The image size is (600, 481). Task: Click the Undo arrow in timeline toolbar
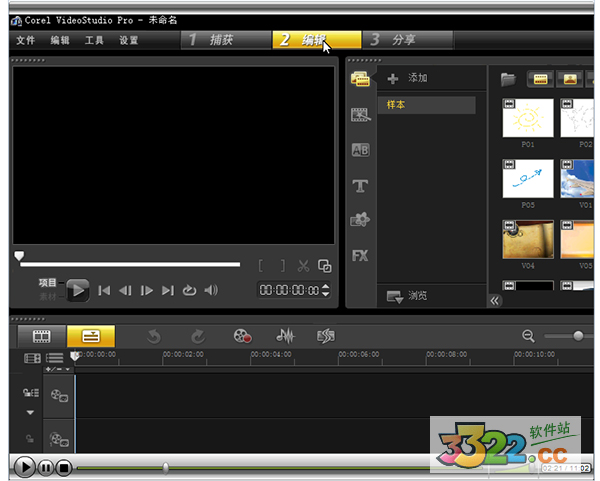154,337
